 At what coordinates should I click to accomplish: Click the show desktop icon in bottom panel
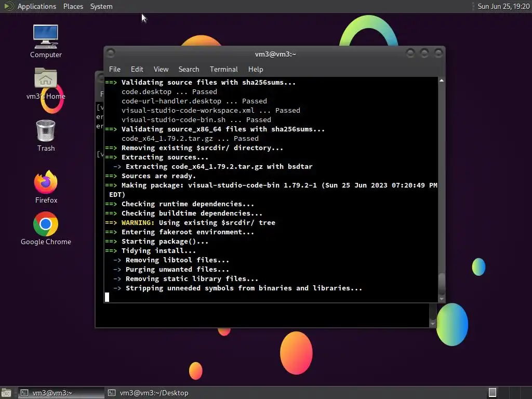pos(6,393)
